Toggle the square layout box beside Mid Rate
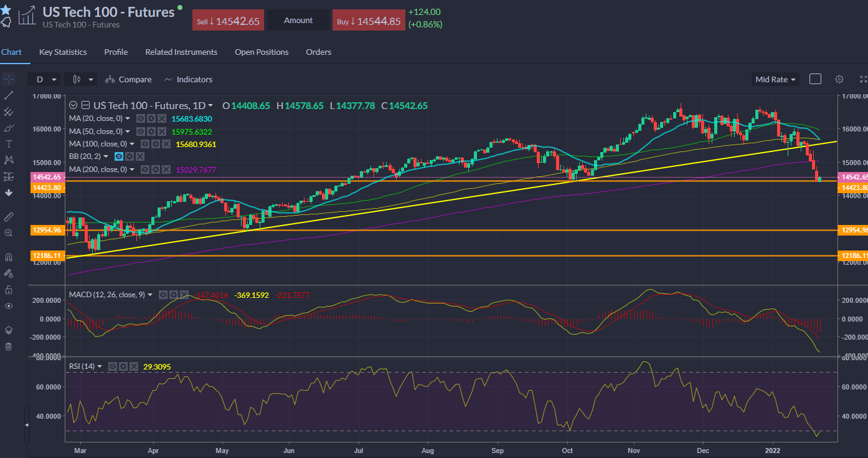Image resolution: width=868 pixels, height=458 pixels. (x=815, y=79)
